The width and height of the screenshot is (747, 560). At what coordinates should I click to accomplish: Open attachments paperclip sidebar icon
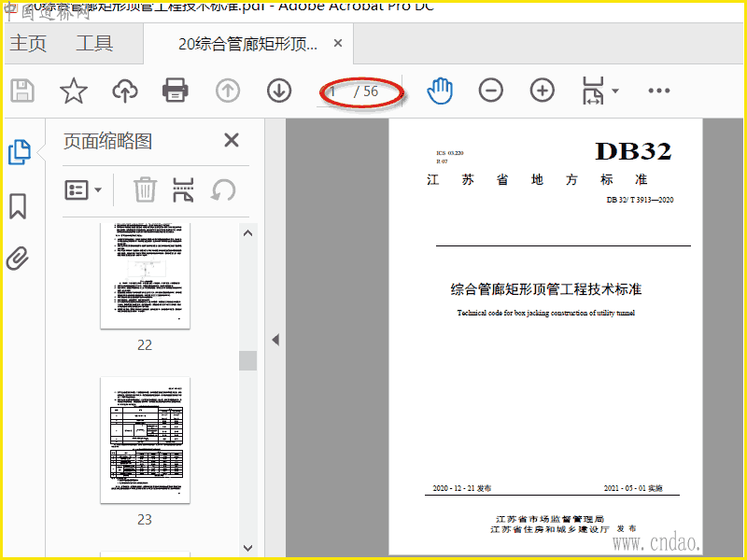click(18, 259)
